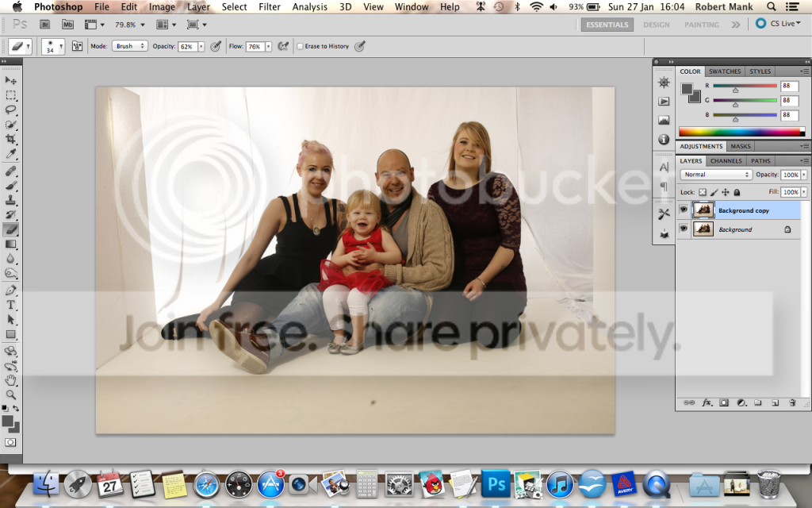Open the blending mode dropdown showing Normal
Image resolution: width=812 pixels, height=508 pixels.
716,174
